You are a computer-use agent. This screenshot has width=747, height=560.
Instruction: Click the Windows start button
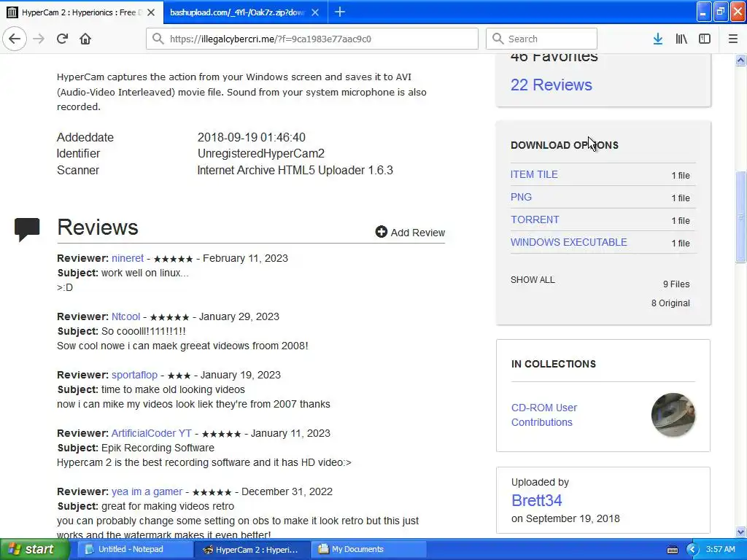click(34, 549)
